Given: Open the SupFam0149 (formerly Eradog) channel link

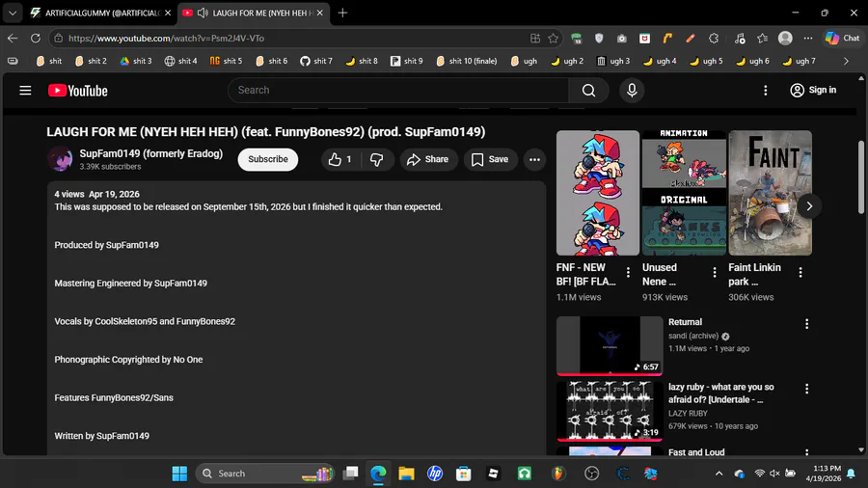Looking at the screenshot, I should pyautogui.click(x=151, y=153).
